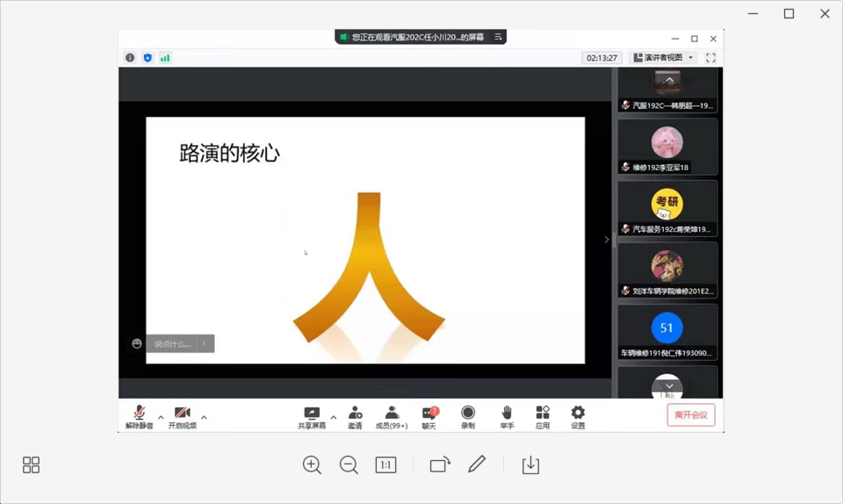Screen dimensions: 843x504
Task: Unmute the microphone (解除静音)
Action: [x=139, y=416]
